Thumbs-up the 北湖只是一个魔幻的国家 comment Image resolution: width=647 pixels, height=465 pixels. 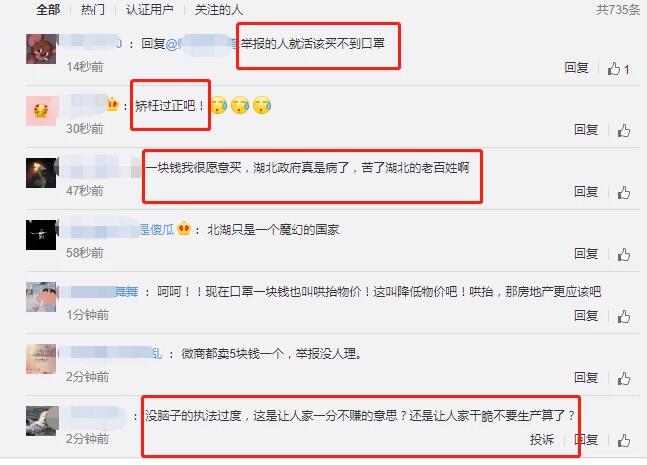(623, 254)
